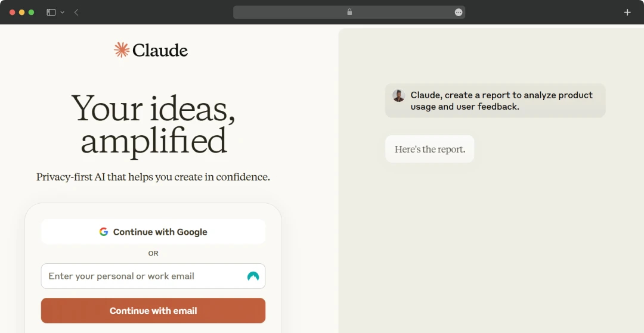Viewport: 644px width, 333px height.
Task: Click Continue with email button
Action: coord(153,310)
